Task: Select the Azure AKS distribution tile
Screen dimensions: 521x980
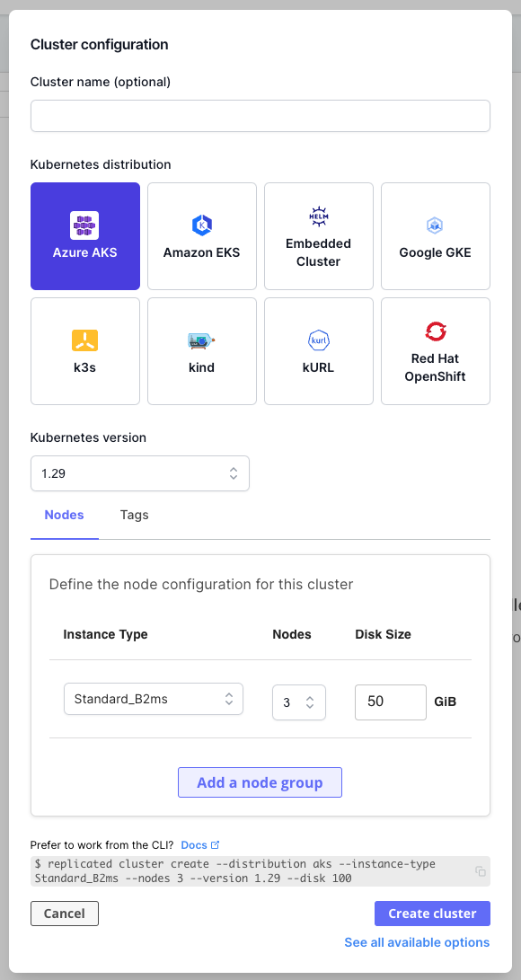Action: click(x=84, y=235)
